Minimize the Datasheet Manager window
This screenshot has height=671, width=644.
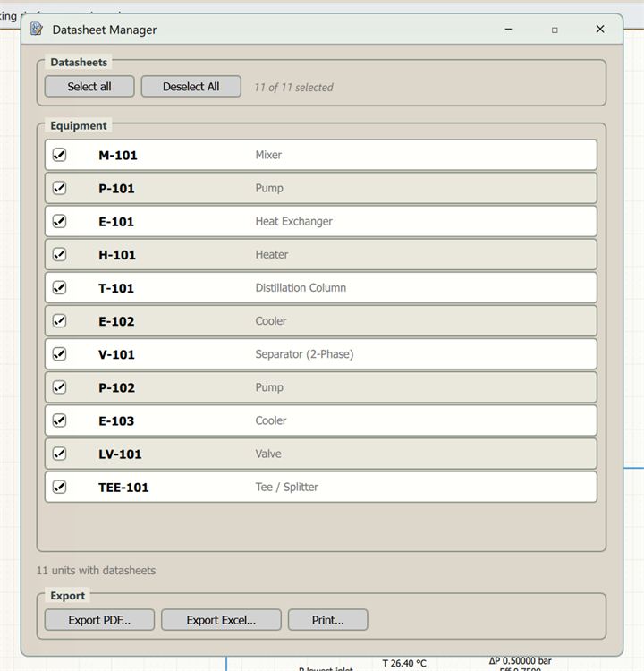click(508, 30)
